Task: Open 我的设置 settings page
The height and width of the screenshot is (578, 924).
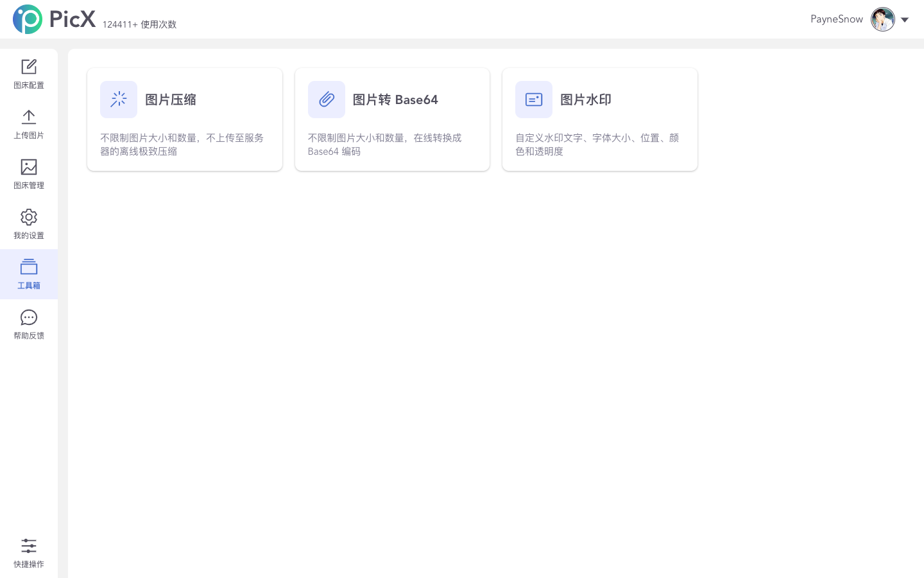Action: 29,223
